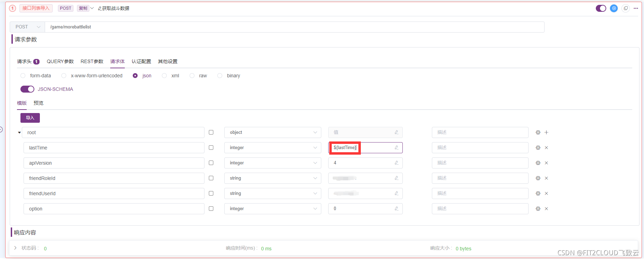Open apiVersion type dropdown showing integer
Viewport: 644px width, 259px height.
coord(273,163)
